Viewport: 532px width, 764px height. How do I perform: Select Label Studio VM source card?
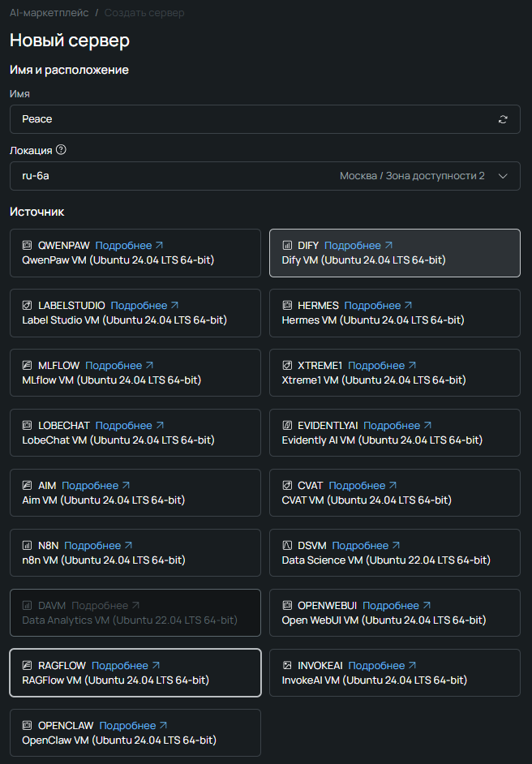(135, 313)
